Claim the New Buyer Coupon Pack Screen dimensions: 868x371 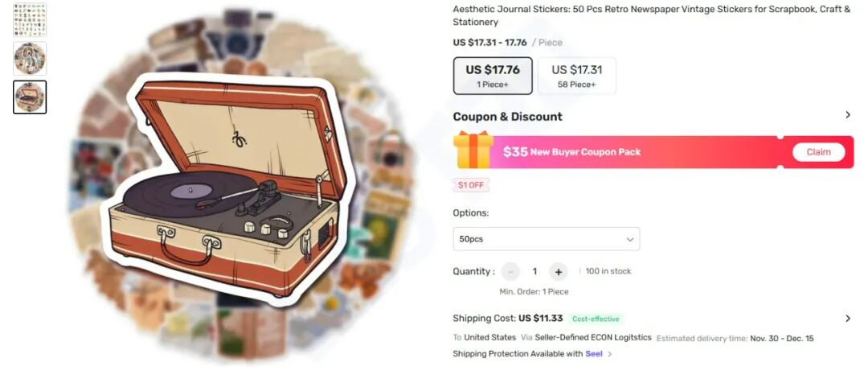click(818, 152)
